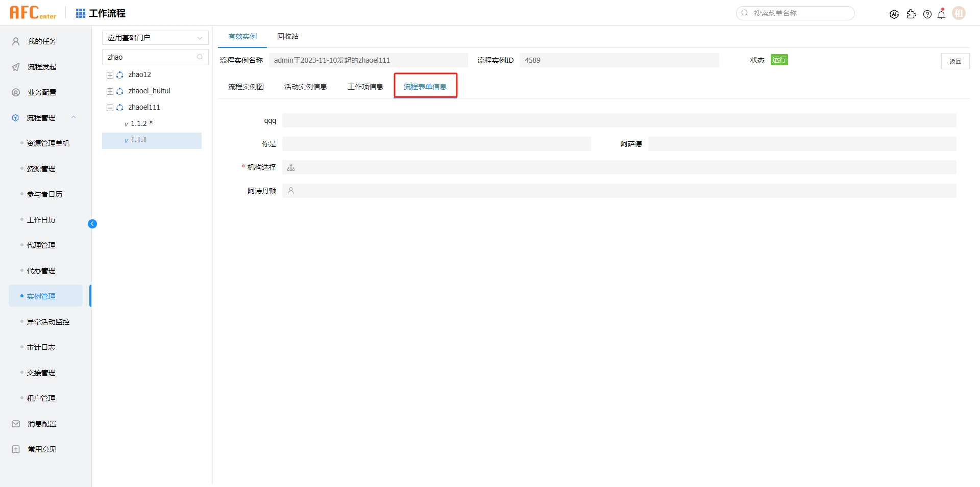Click the search magnifier in the zhao search box

200,57
